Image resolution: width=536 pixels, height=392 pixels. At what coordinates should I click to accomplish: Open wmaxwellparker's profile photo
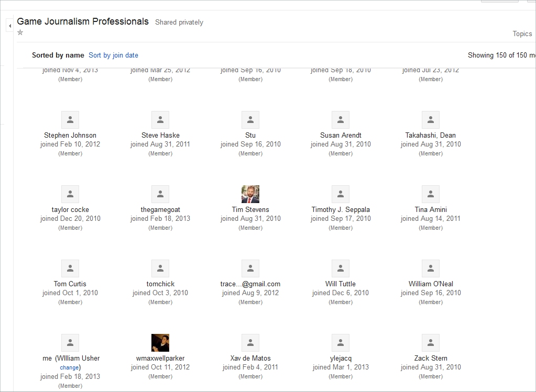coord(160,343)
